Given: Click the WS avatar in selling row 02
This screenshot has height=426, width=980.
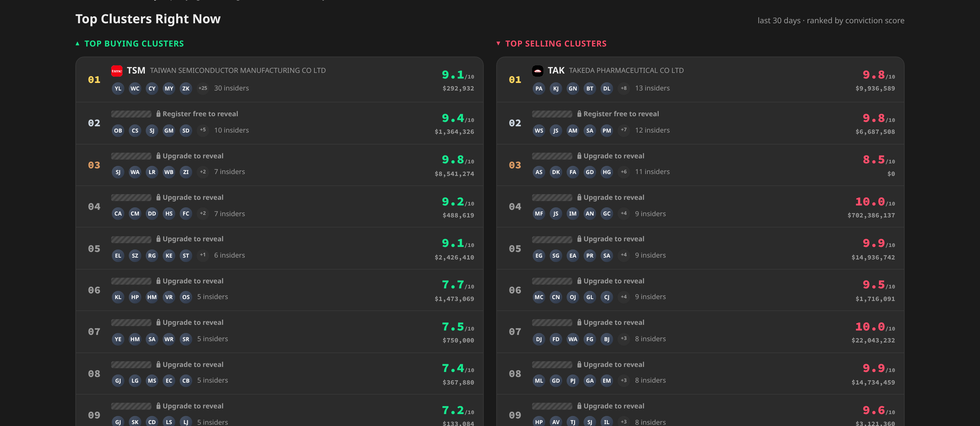Looking at the screenshot, I should pyautogui.click(x=539, y=130).
